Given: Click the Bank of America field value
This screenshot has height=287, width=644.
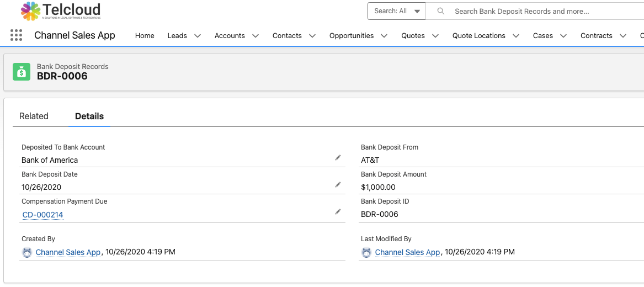Looking at the screenshot, I should (50, 160).
